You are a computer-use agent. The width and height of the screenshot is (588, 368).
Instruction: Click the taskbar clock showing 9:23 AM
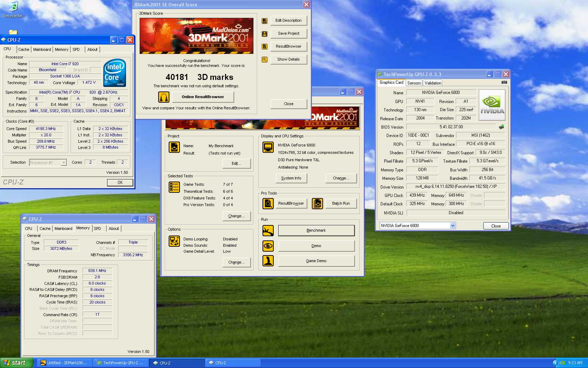[575, 363]
